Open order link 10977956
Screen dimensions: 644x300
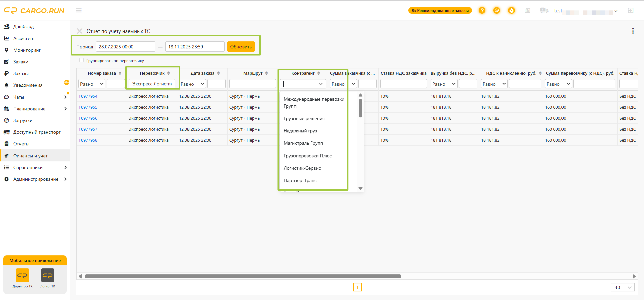click(88, 118)
